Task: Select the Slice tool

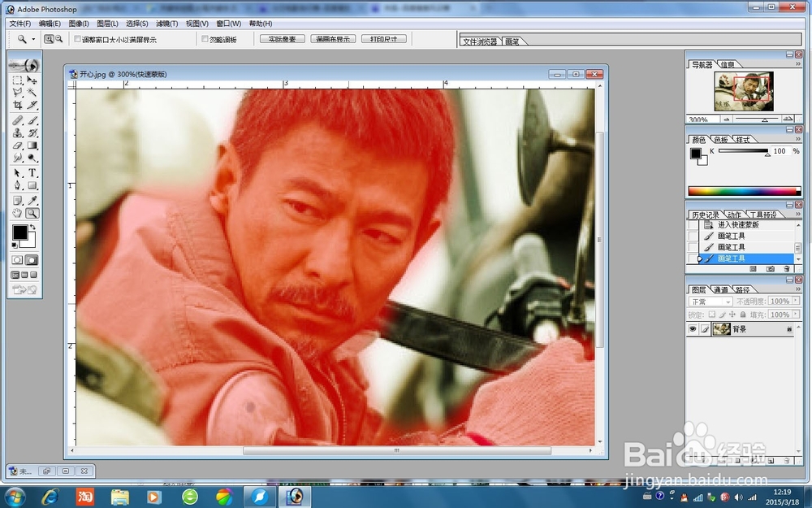Action: (32, 105)
